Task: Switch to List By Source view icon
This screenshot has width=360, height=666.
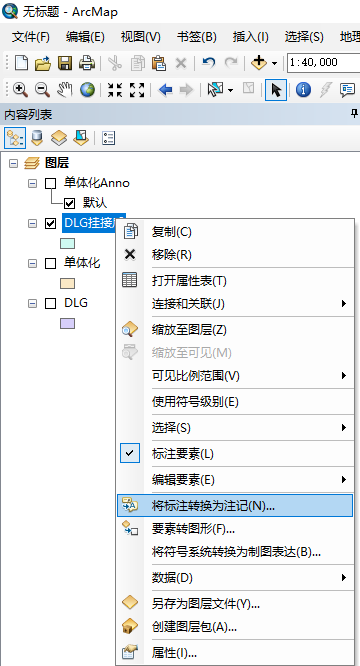Action: [x=37, y=138]
